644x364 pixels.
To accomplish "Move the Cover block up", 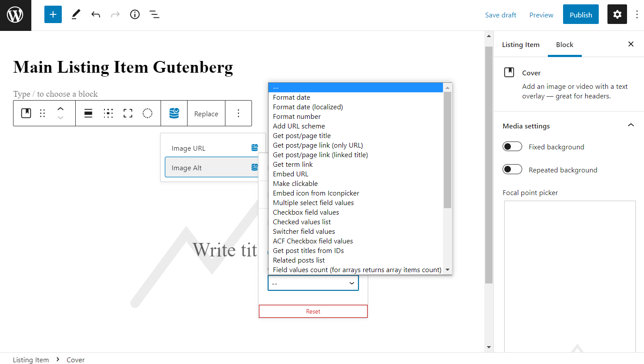I will [x=60, y=109].
